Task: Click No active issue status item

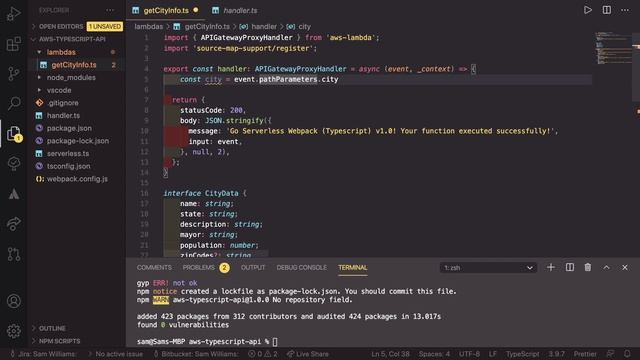Action: coord(116,354)
